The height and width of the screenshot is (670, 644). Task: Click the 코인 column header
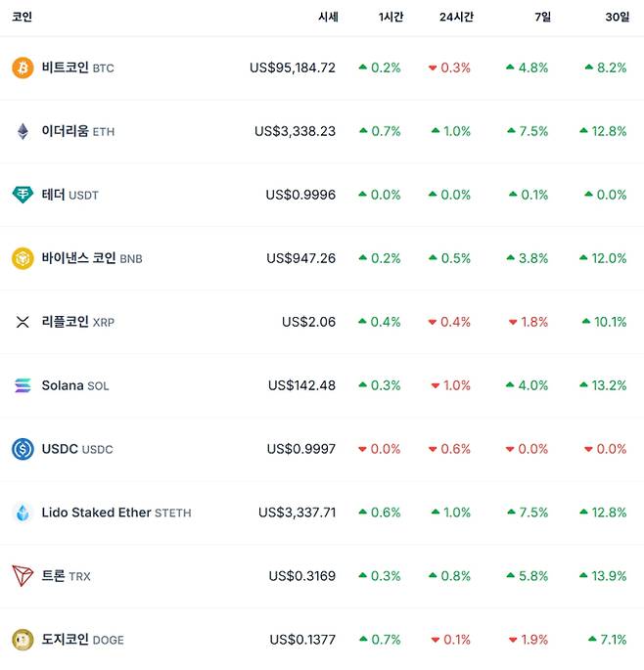point(22,17)
